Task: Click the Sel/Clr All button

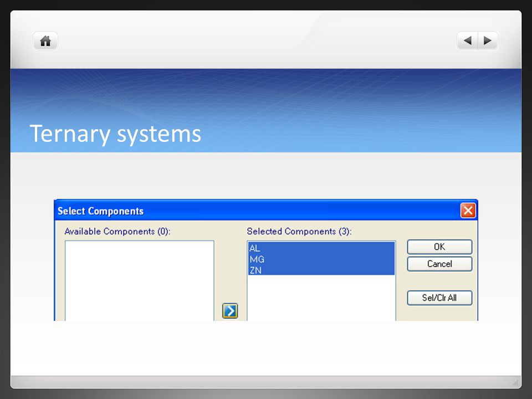Action: point(439,298)
